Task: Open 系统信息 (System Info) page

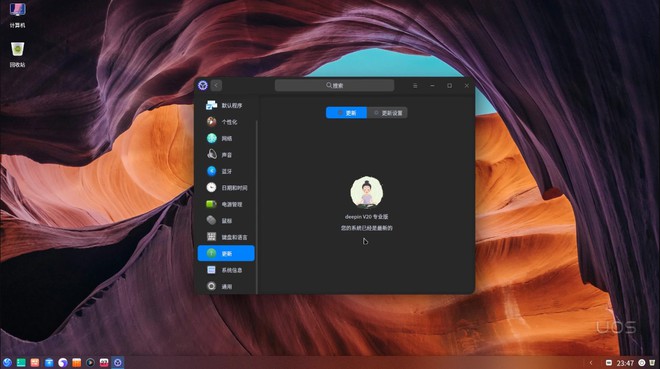Action: [226, 270]
